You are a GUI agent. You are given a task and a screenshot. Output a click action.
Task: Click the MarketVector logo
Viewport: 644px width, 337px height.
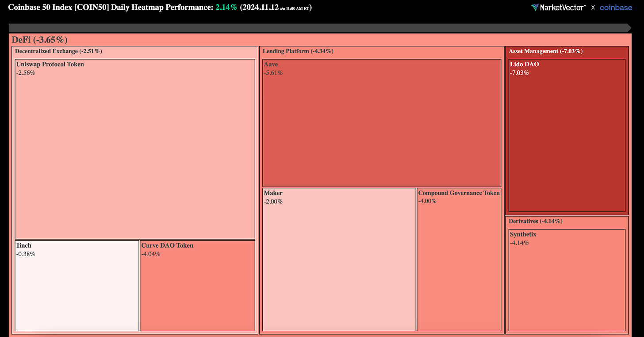[x=558, y=7]
